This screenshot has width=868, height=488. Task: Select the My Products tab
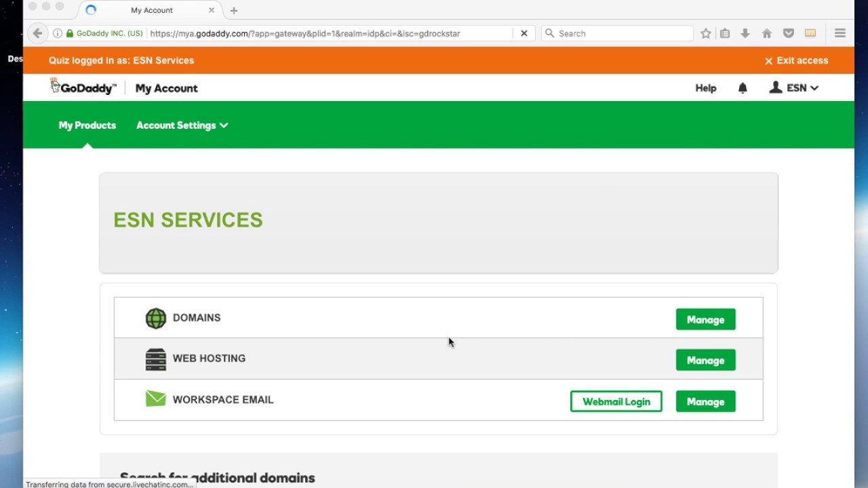pos(87,125)
